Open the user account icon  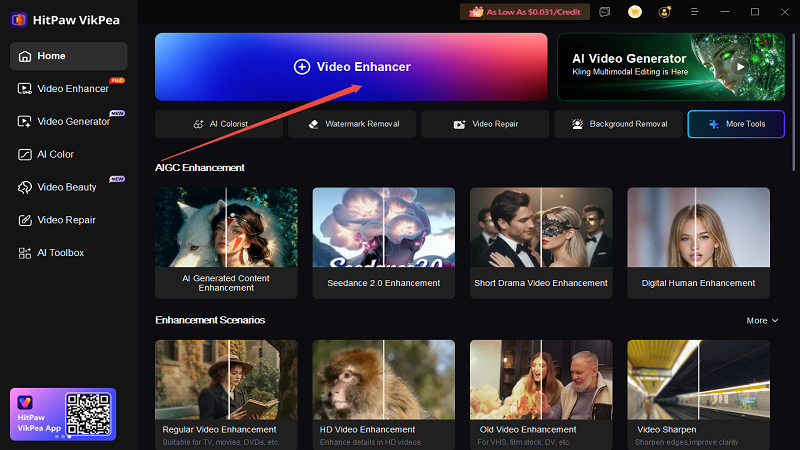[665, 12]
